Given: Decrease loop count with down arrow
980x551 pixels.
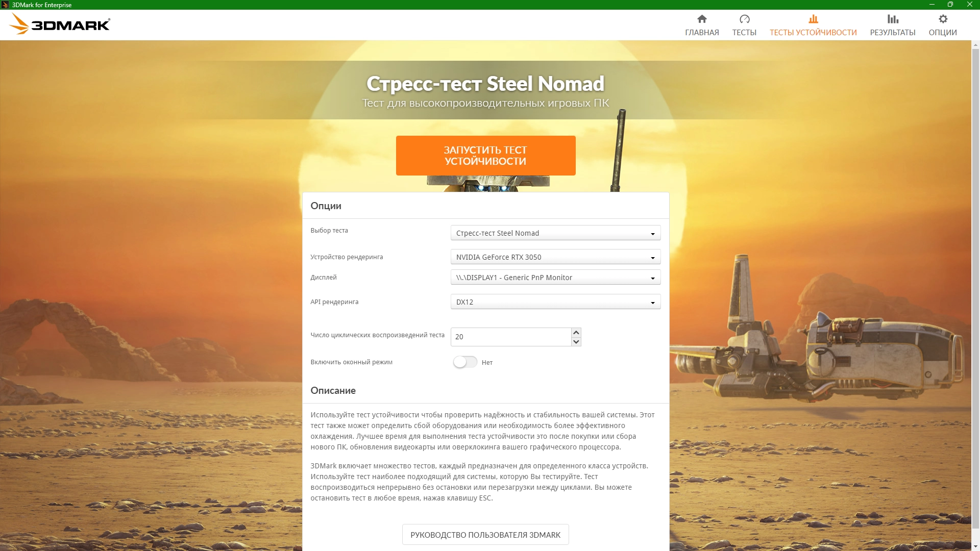Looking at the screenshot, I should click(576, 342).
